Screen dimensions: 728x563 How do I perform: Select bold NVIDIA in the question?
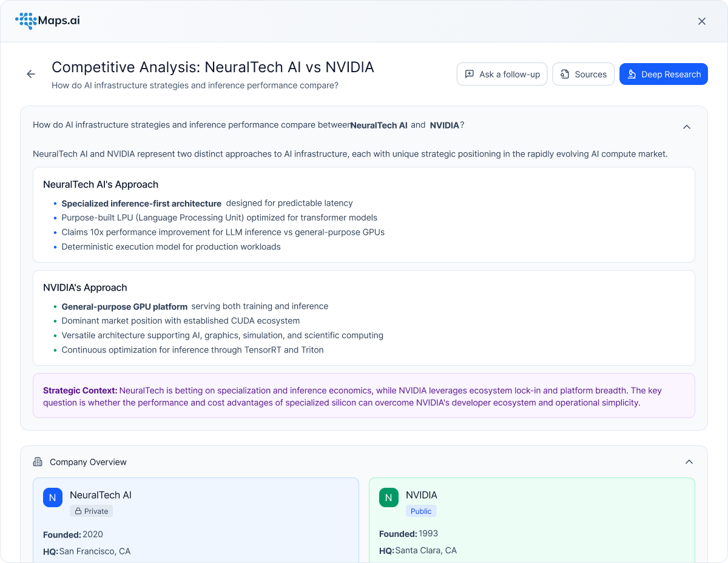pyautogui.click(x=444, y=126)
